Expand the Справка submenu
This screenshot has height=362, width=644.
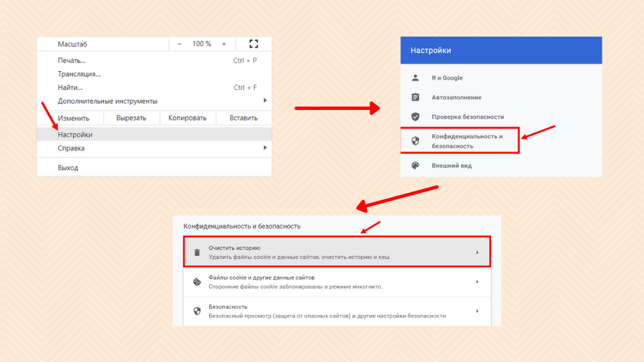[x=264, y=148]
